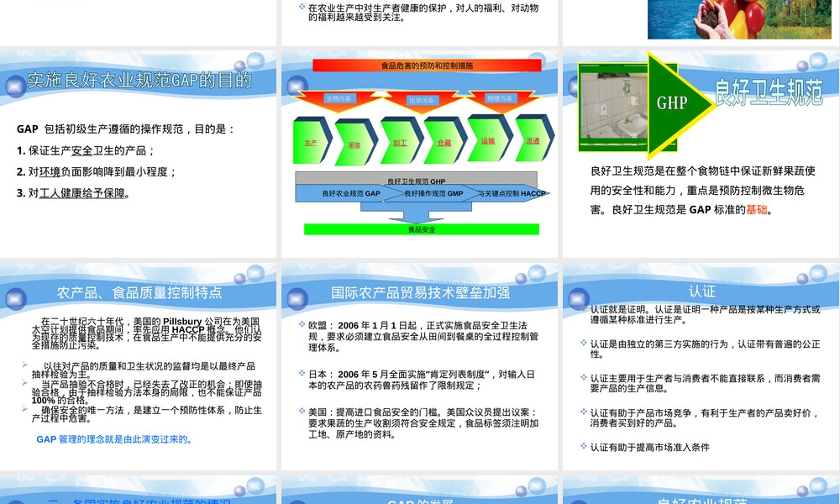Click the green 食品安全 bar
Image resolution: width=840 pixels, height=504 pixels.
[422, 229]
